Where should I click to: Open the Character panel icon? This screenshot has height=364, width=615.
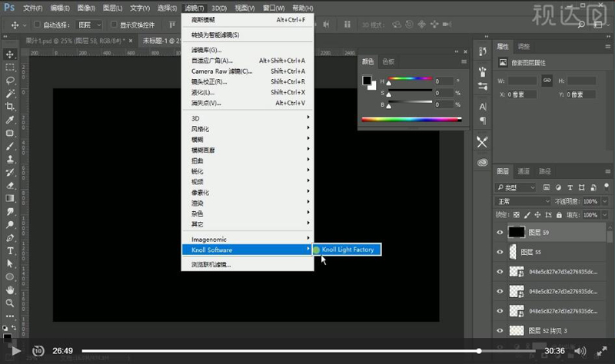pyautogui.click(x=483, y=107)
